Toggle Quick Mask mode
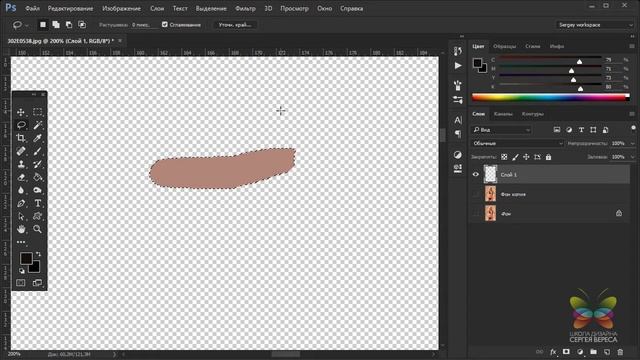This screenshot has height=360, width=640. click(x=20, y=282)
